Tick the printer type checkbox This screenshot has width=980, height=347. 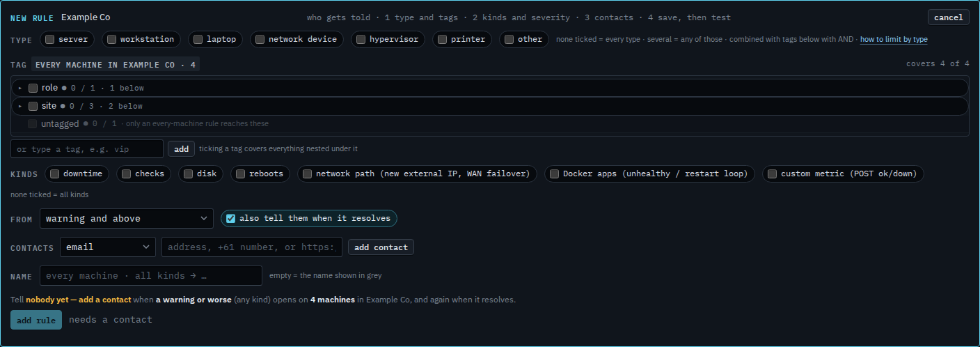pyautogui.click(x=442, y=40)
